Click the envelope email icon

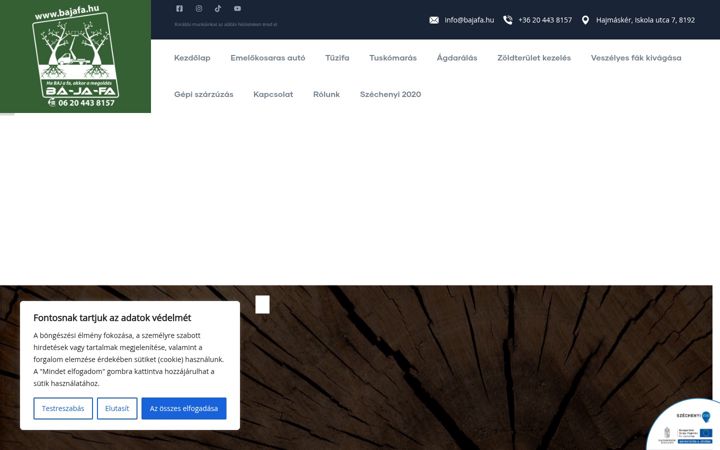pyautogui.click(x=434, y=20)
